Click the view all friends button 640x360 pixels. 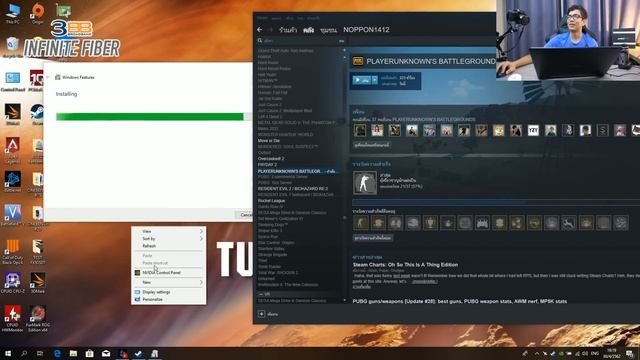coord(371,145)
